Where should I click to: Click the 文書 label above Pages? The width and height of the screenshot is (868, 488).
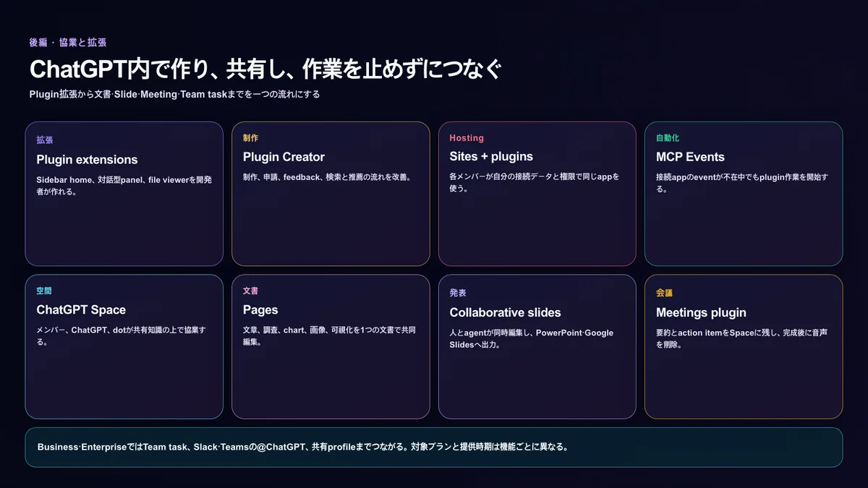coord(251,291)
